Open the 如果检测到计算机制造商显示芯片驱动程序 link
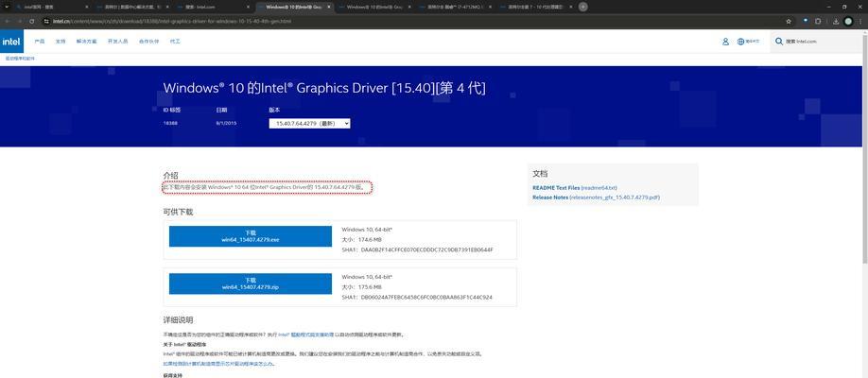The width and height of the screenshot is (868, 378). point(219,364)
